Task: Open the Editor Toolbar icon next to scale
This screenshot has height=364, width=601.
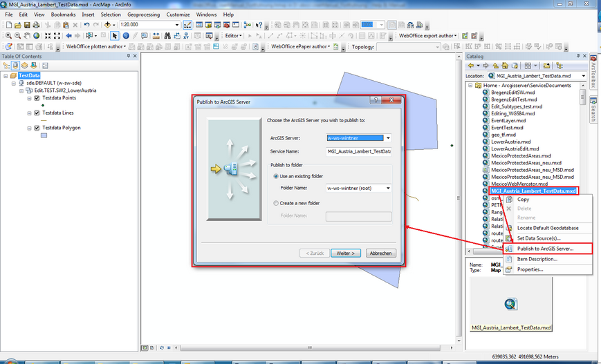Action: click(187, 25)
